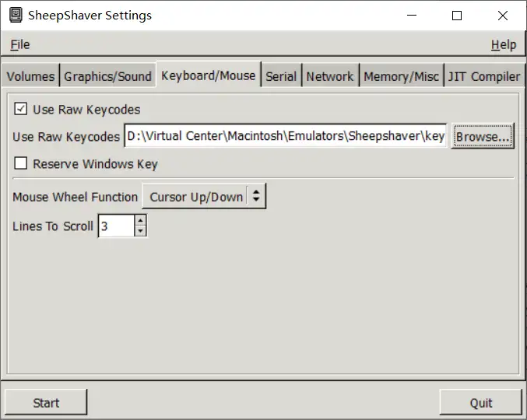The width and height of the screenshot is (527, 420).
Task: Open the Memory/Misc tab
Action: coord(402,76)
